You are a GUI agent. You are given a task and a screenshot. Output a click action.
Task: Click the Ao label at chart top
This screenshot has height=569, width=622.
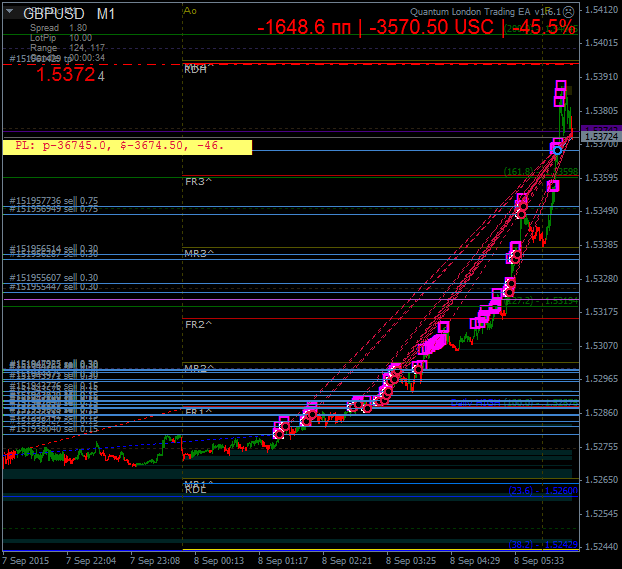coord(190,11)
